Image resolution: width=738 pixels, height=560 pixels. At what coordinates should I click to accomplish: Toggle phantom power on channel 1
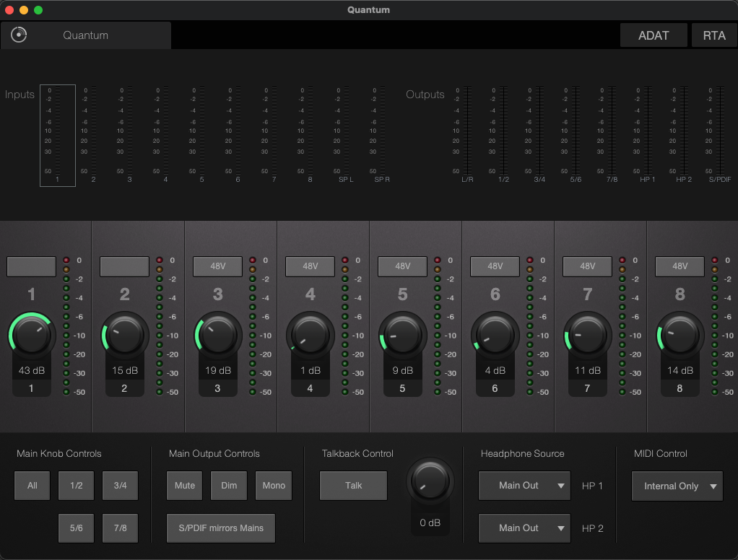(x=32, y=266)
